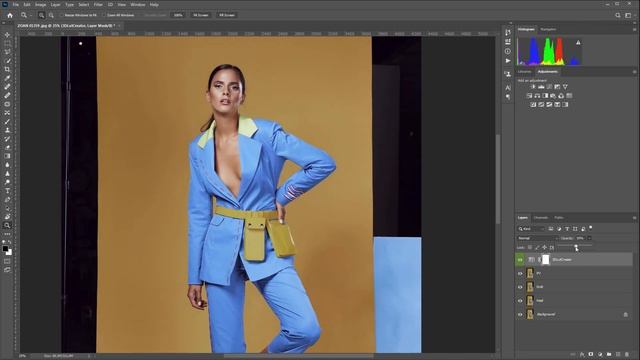Open the Filter menu
640x360 pixels.
coord(98,4)
